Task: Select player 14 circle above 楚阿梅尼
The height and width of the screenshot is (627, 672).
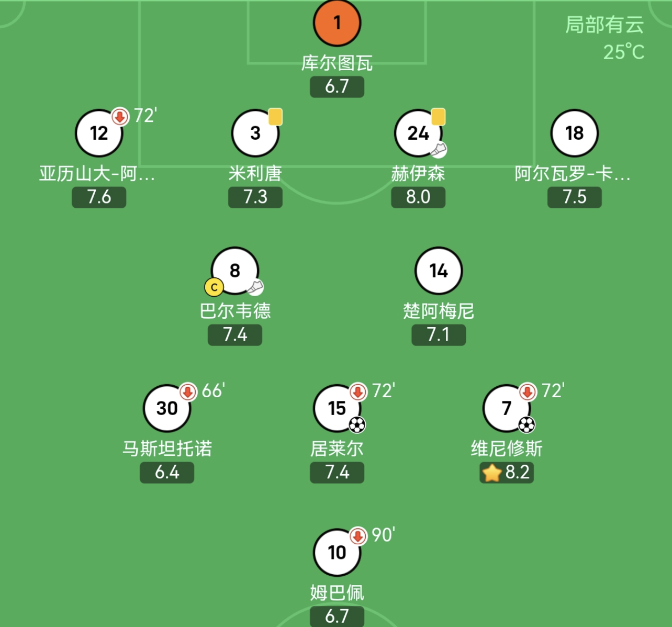Action: [439, 271]
